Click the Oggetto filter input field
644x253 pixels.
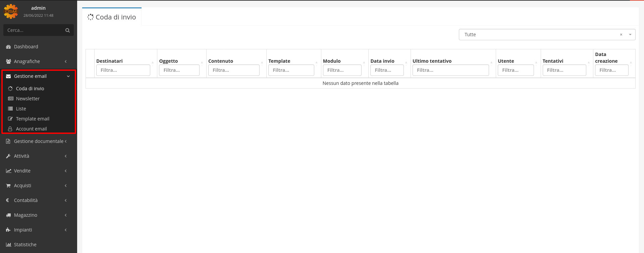click(179, 70)
